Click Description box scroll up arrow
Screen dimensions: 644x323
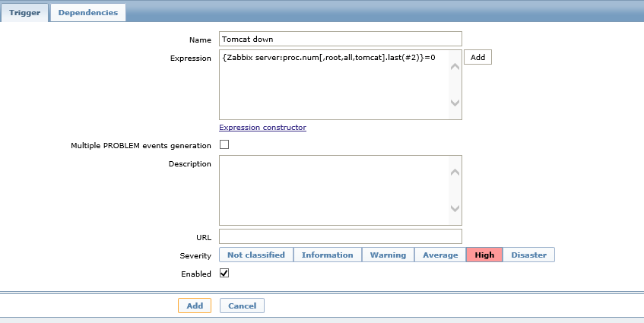click(x=455, y=173)
